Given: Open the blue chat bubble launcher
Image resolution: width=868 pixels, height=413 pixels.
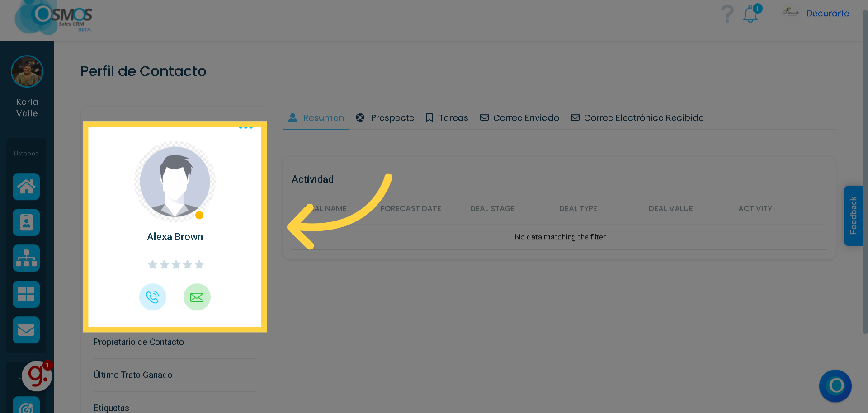Looking at the screenshot, I should pos(835,386).
